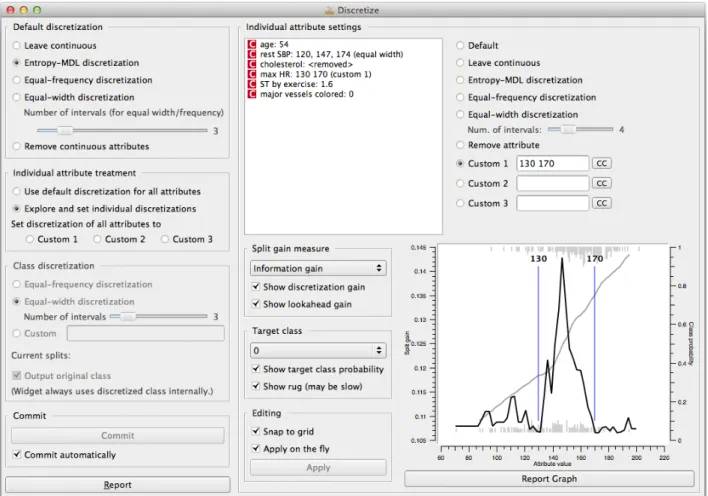Click the 170 cut-off line in graph
The image size is (708, 496).
(x=595, y=343)
